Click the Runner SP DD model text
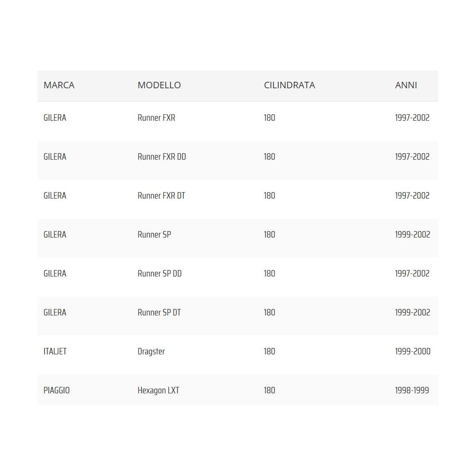Viewport: 476px width, 476px height. click(159, 273)
